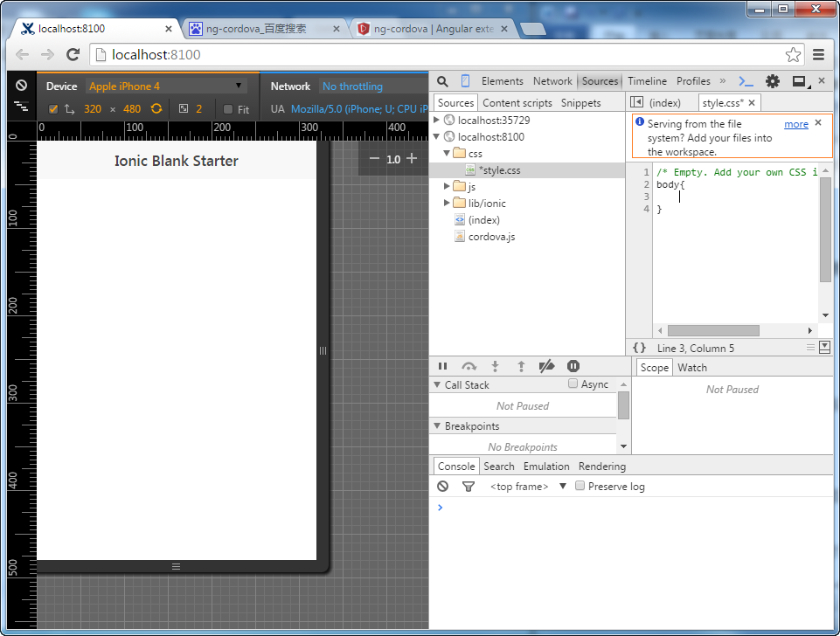Open the Search drawer tab

(499, 467)
